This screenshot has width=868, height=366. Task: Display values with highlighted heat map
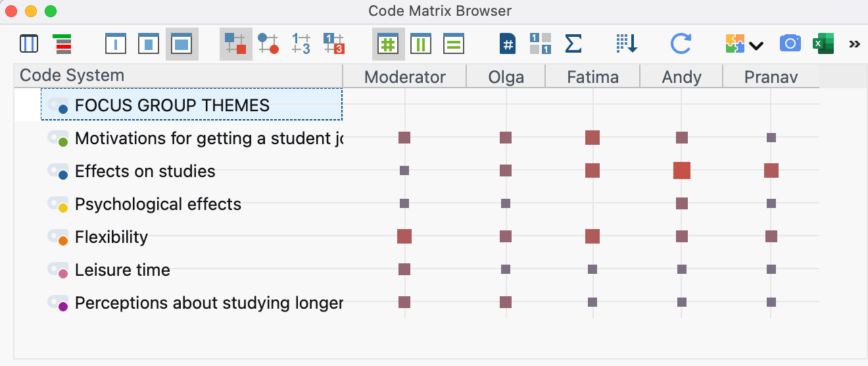coord(334,44)
